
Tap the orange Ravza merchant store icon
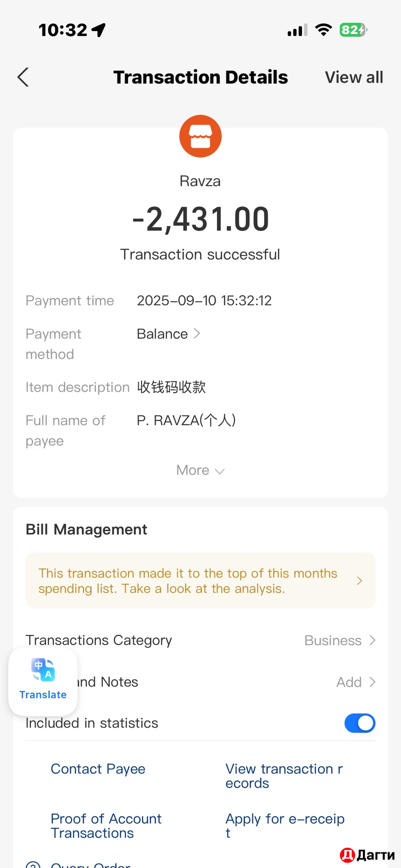click(200, 136)
